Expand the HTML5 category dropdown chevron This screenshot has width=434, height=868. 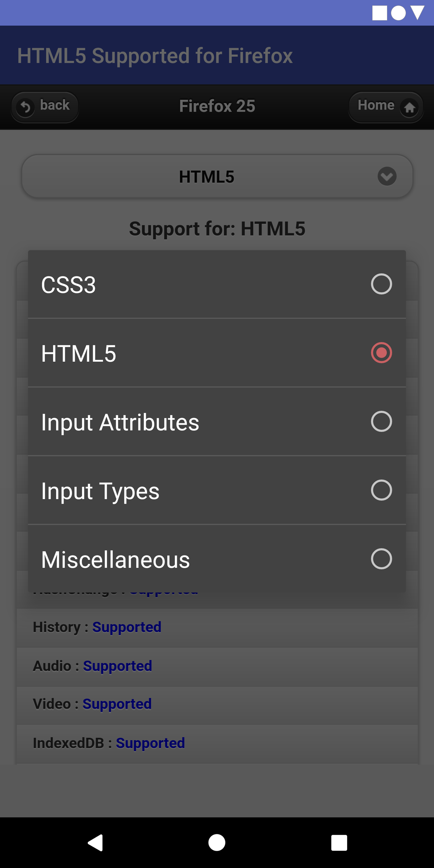pyautogui.click(x=387, y=176)
